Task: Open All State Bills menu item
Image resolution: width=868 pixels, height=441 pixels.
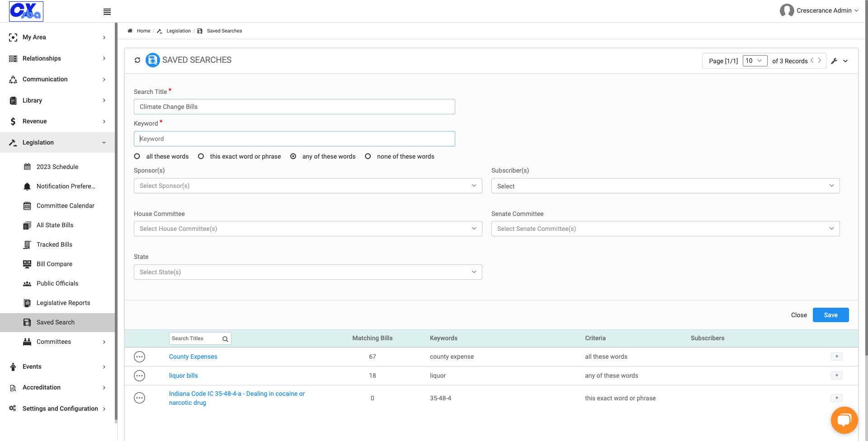Action: point(55,225)
